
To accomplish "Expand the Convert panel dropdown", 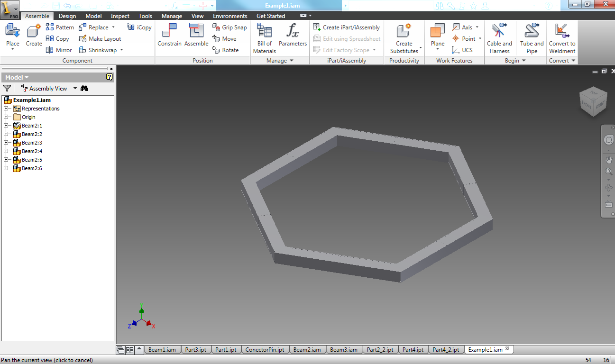I will pos(573,61).
